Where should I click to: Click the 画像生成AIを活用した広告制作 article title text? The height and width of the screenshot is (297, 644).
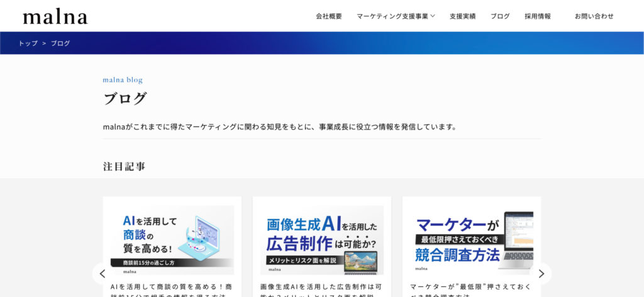(321, 286)
